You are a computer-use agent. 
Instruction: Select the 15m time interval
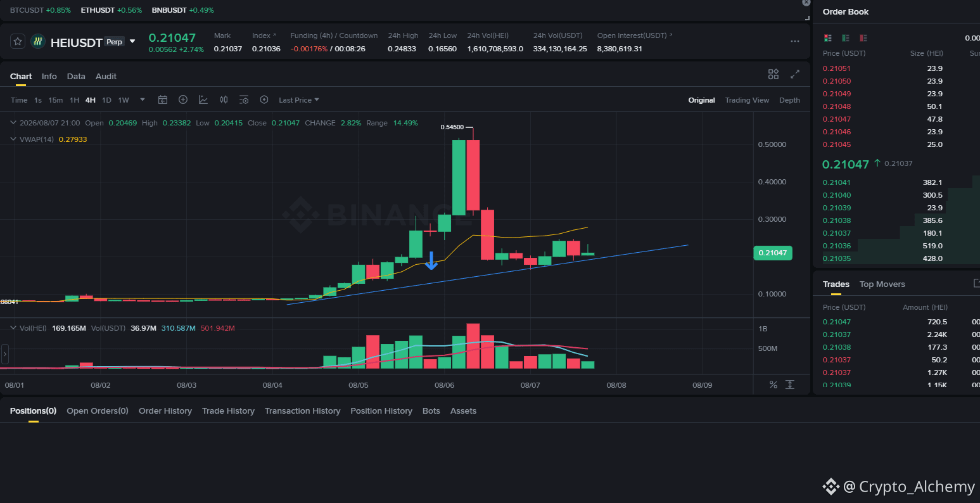[x=56, y=100]
